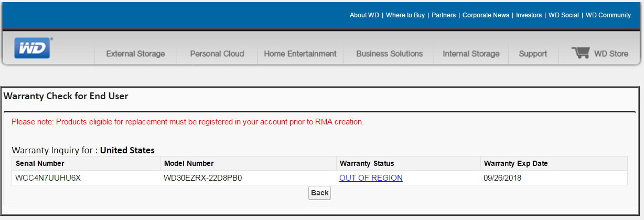Screen dimensions: 644x220
Task: Select External Storage menu
Action: click(x=135, y=54)
